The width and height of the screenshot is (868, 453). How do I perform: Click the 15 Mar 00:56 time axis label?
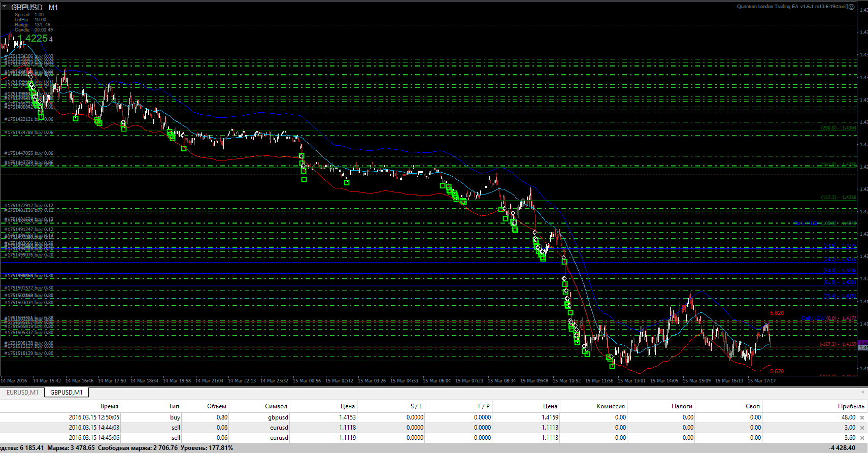pyautogui.click(x=307, y=381)
